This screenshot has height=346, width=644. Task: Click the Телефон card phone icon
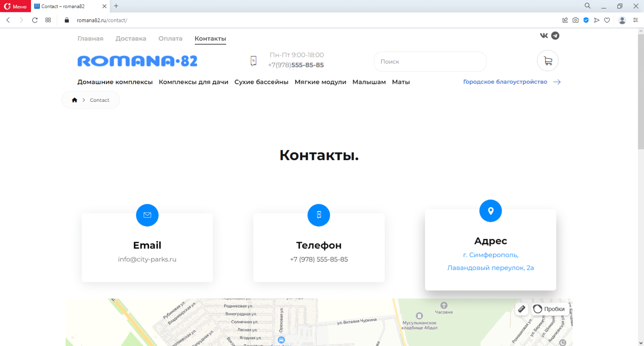(x=319, y=215)
